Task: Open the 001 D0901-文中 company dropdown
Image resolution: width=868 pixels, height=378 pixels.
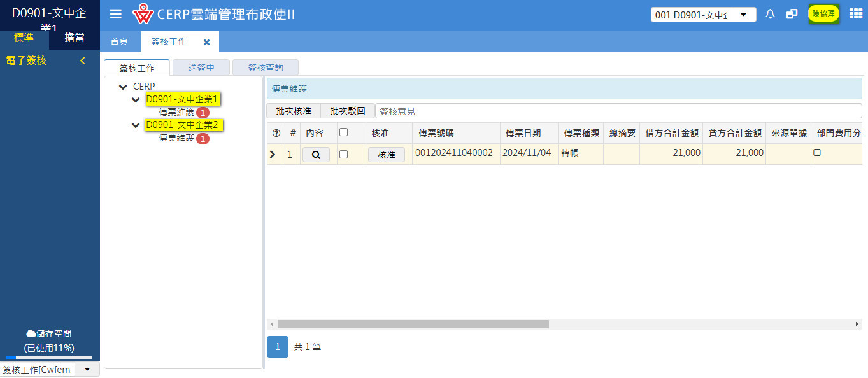Action: (x=704, y=15)
